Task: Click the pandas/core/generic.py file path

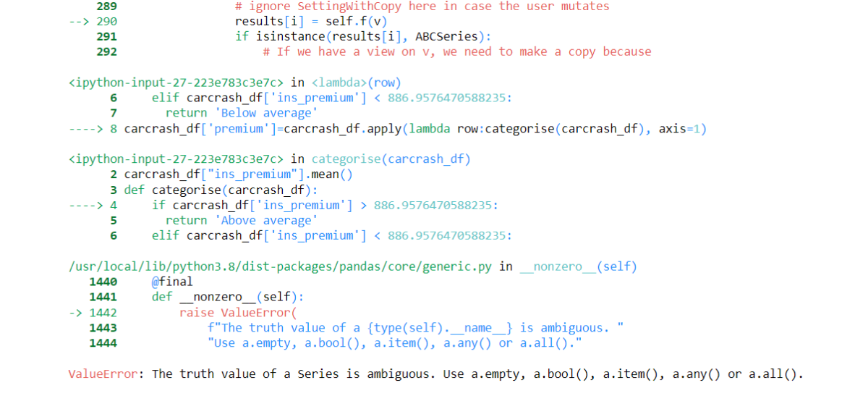Action: pos(280,266)
